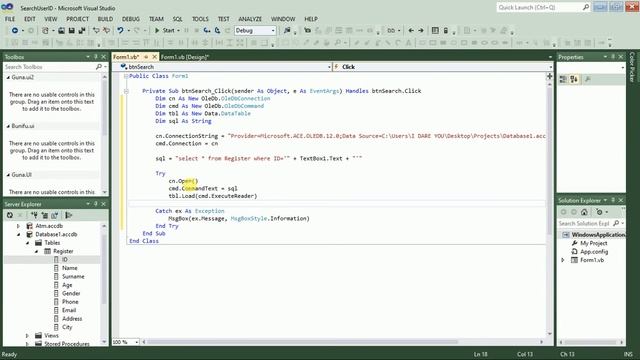Select the Email column in Register
The height and width of the screenshot is (360, 640).
tap(69, 310)
